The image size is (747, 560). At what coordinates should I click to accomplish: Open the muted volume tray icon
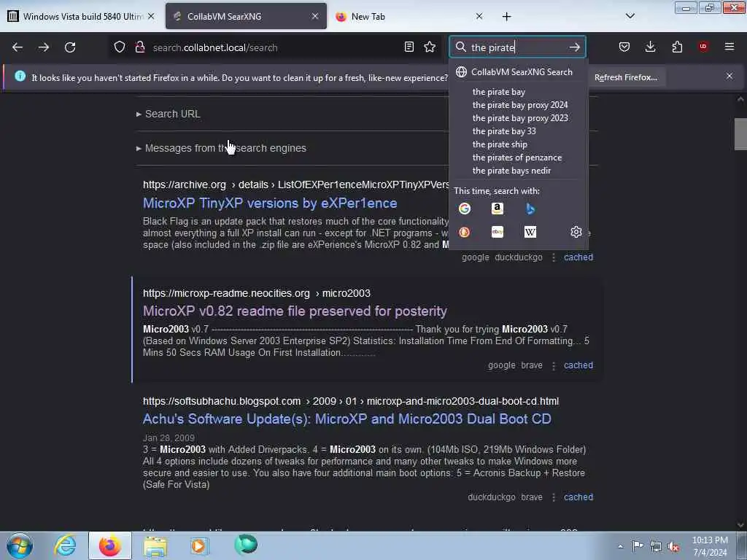point(673,547)
